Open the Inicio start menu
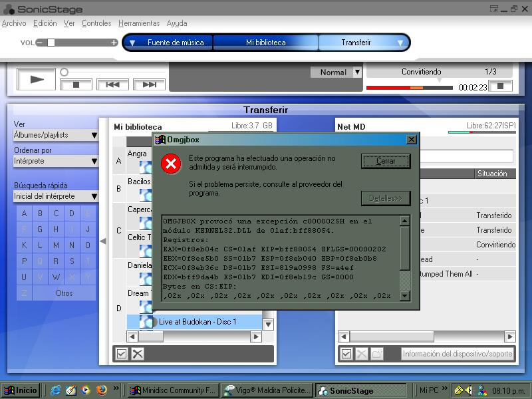Screen dimensions: 532x399 point(21,390)
